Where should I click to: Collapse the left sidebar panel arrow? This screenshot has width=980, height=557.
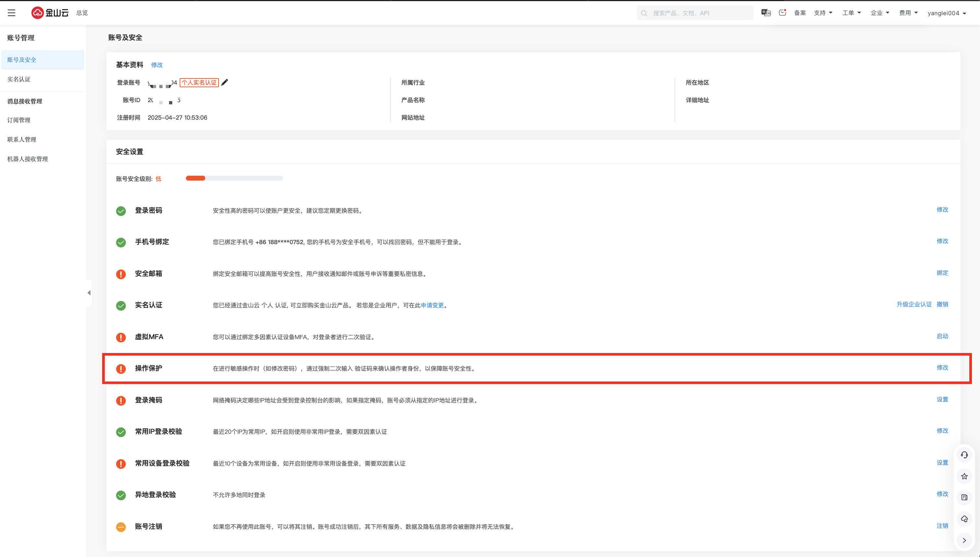(x=89, y=293)
